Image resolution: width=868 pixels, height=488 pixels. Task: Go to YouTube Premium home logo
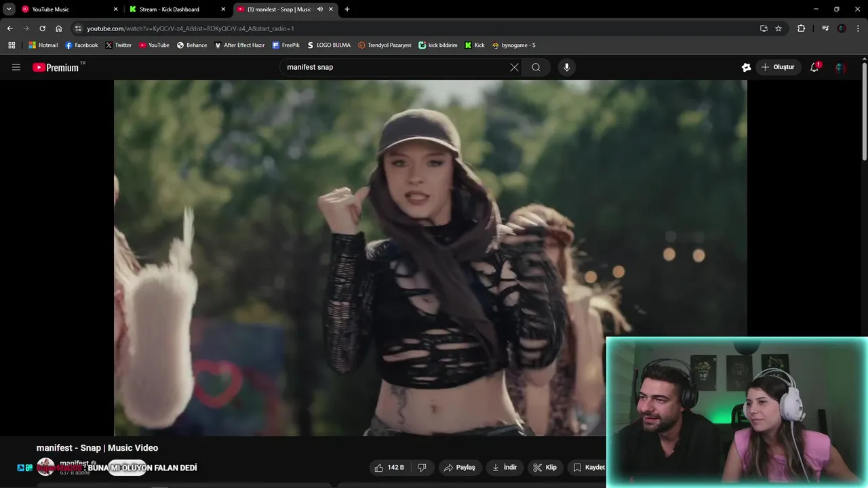[x=57, y=67]
